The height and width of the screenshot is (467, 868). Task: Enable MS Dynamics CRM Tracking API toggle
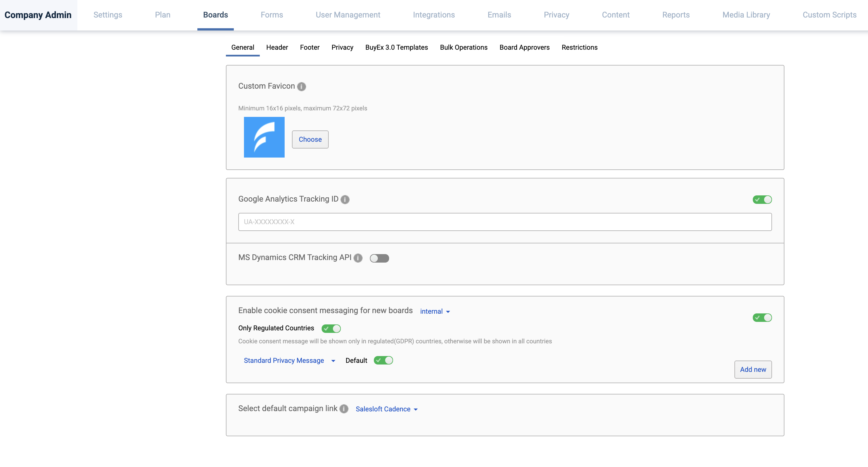pos(379,258)
